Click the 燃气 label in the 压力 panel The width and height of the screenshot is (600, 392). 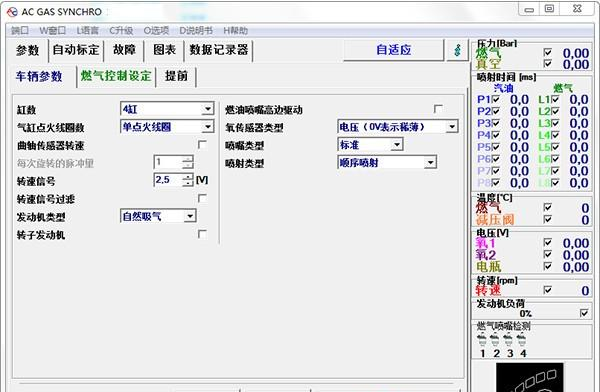488,53
